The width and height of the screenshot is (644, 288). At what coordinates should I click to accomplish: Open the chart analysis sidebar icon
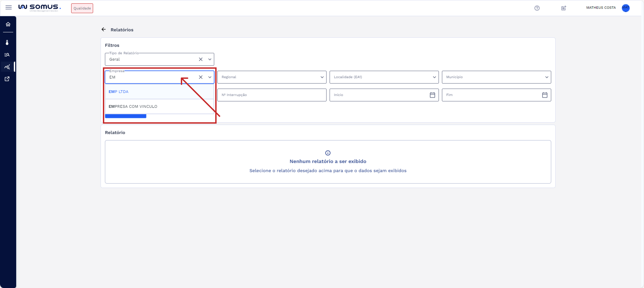click(x=7, y=67)
